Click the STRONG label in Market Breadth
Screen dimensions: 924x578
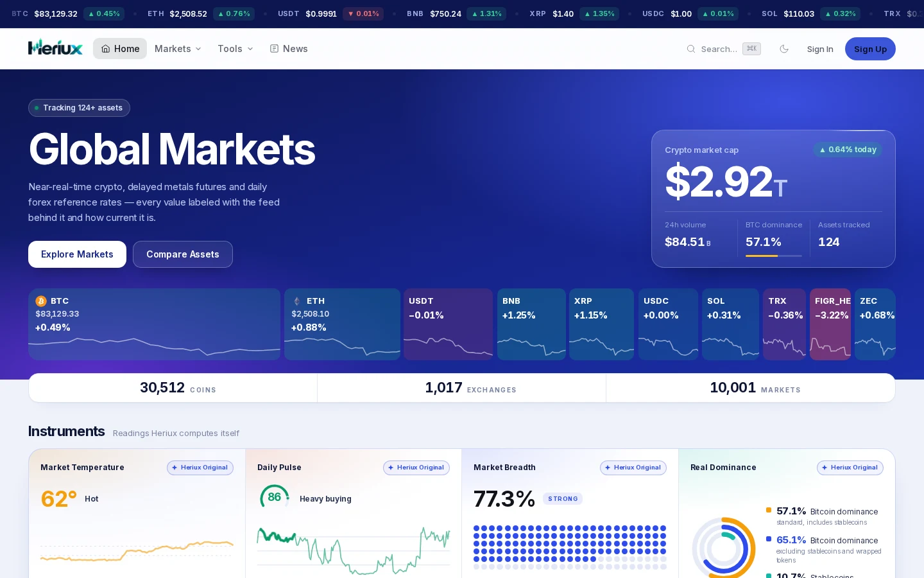(x=563, y=499)
